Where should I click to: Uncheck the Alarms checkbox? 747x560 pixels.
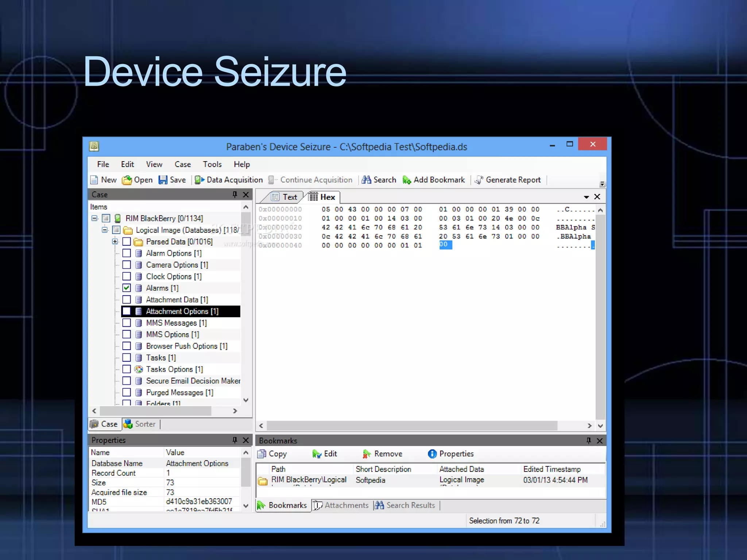(127, 288)
